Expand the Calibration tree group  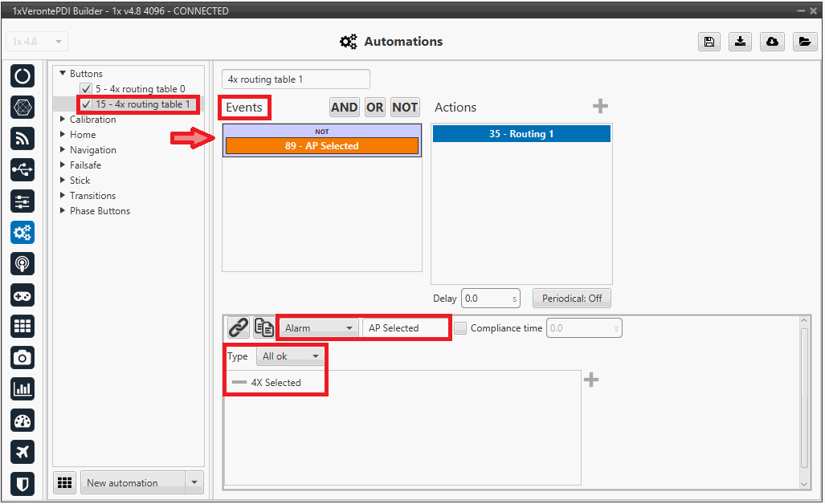click(63, 119)
